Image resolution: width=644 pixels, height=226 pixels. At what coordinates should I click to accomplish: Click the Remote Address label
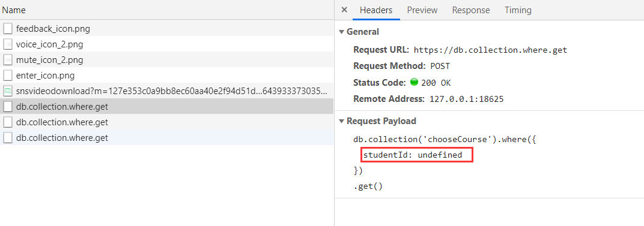click(x=389, y=99)
